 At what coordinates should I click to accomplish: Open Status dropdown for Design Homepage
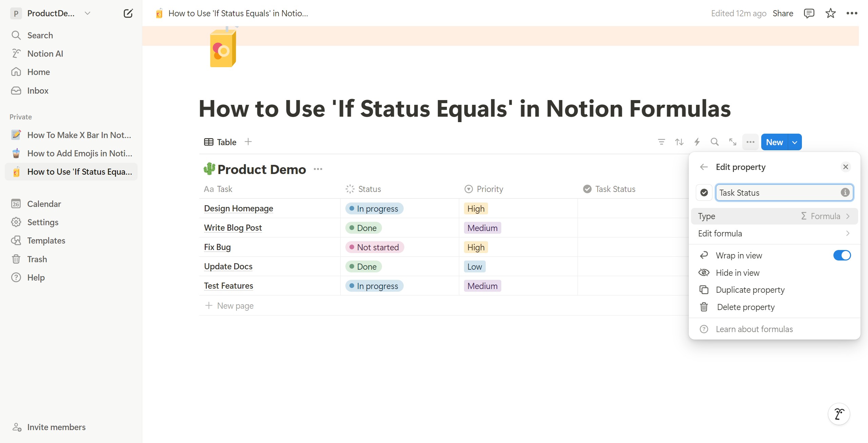coord(374,209)
